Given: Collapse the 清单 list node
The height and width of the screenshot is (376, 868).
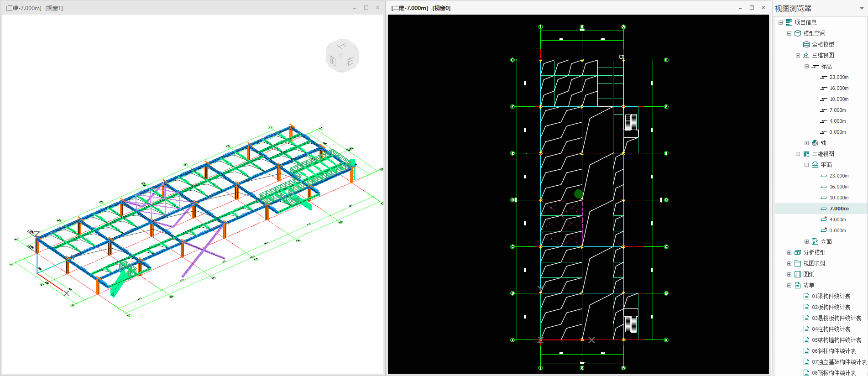Looking at the screenshot, I should pos(789,285).
